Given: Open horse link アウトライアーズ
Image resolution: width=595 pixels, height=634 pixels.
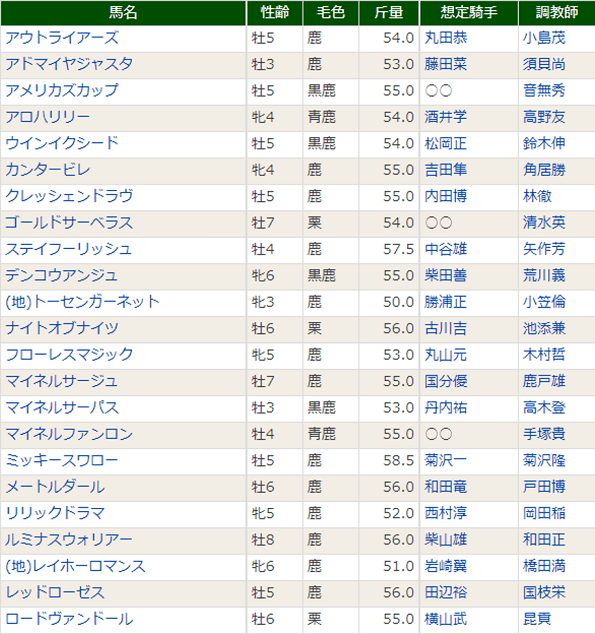Looking at the screenshot, I should 62,38.
